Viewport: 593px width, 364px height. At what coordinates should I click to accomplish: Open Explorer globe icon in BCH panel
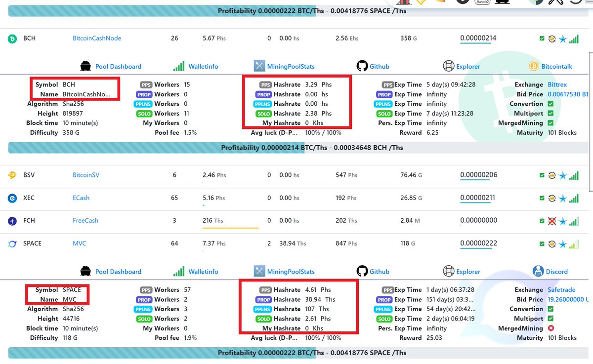448,66
